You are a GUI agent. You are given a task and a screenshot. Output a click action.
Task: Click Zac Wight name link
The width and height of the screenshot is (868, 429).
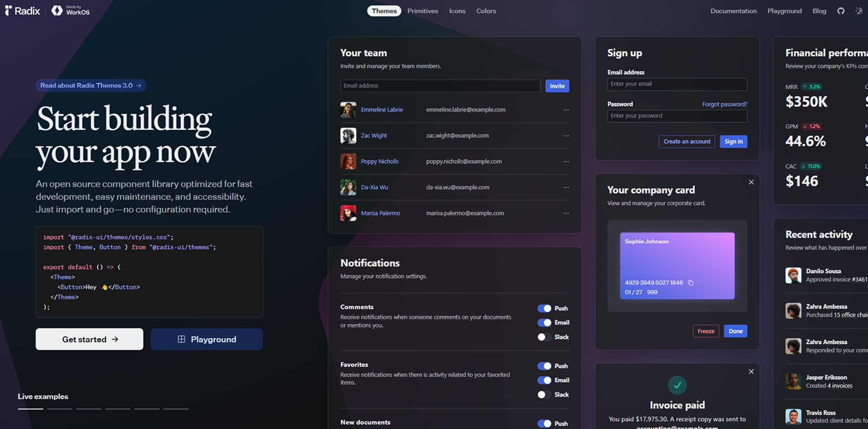tap(374, 136)
